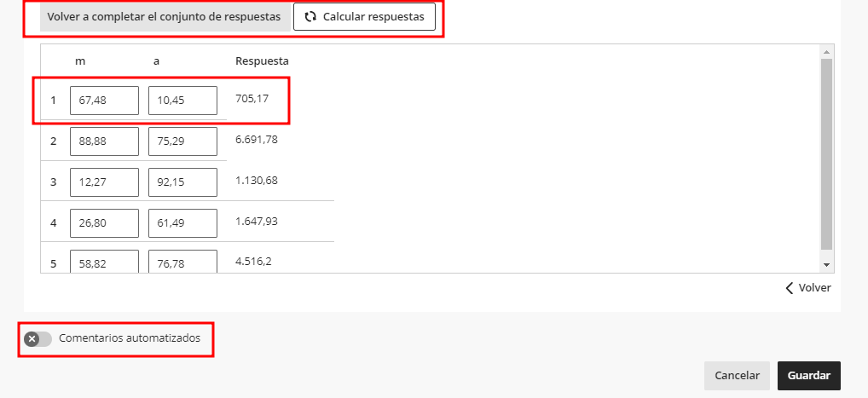Focus the a field with value 10,45
This screenshot has height=398, width=868.
coord(182,101)
